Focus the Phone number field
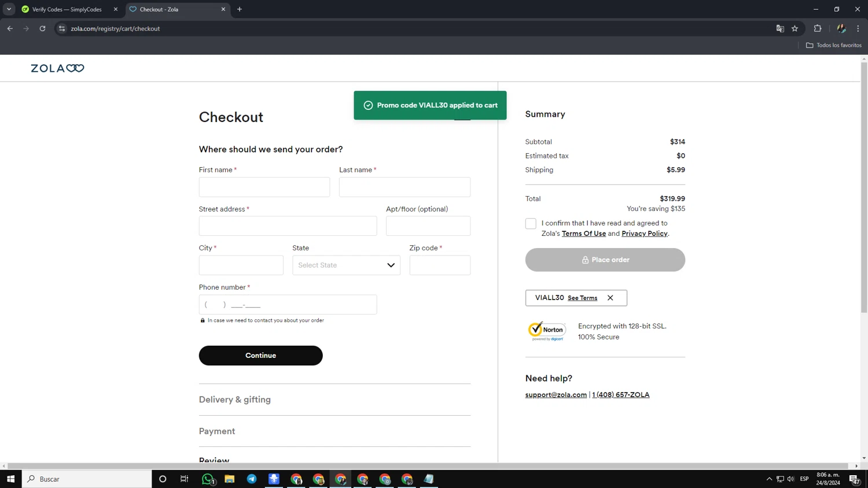 [x=288, y=305]
